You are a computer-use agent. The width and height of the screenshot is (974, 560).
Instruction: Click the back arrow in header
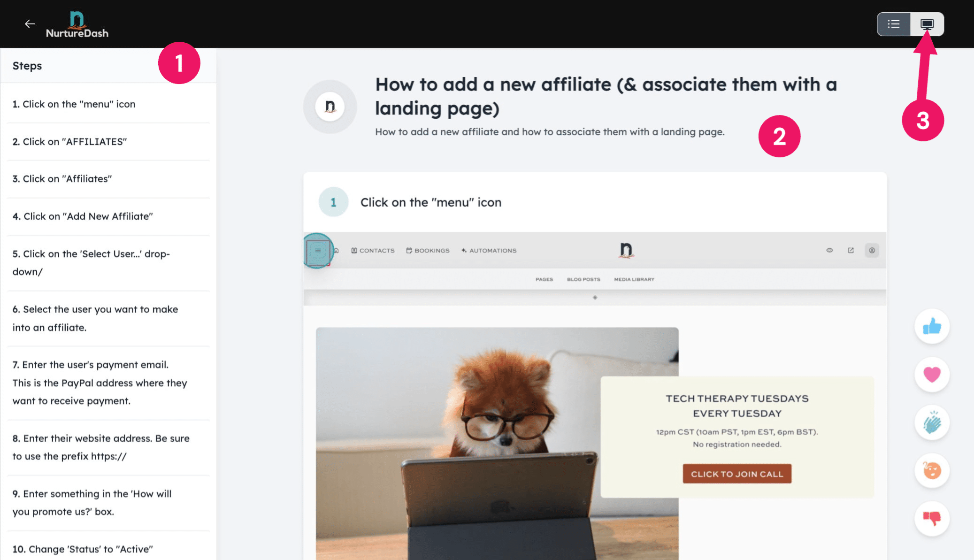[30, 24]
